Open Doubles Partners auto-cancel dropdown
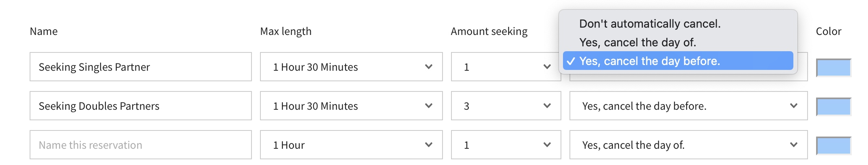Viewport: 868px width, 165px height. coord(688,106)
